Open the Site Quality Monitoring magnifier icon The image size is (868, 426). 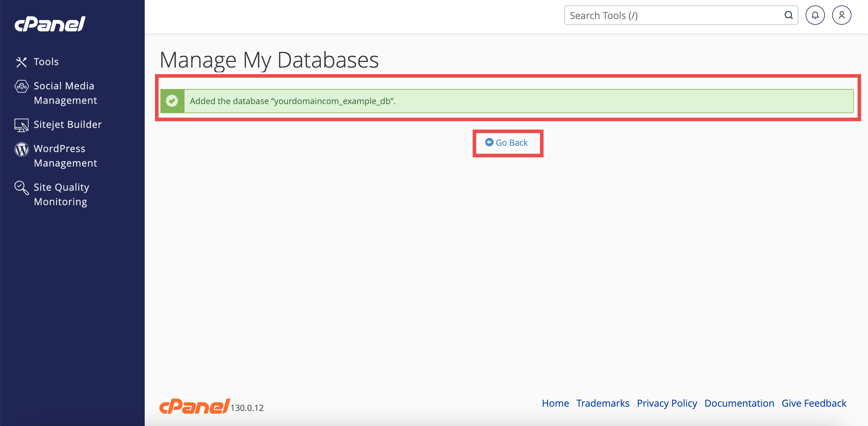point(22,188)
